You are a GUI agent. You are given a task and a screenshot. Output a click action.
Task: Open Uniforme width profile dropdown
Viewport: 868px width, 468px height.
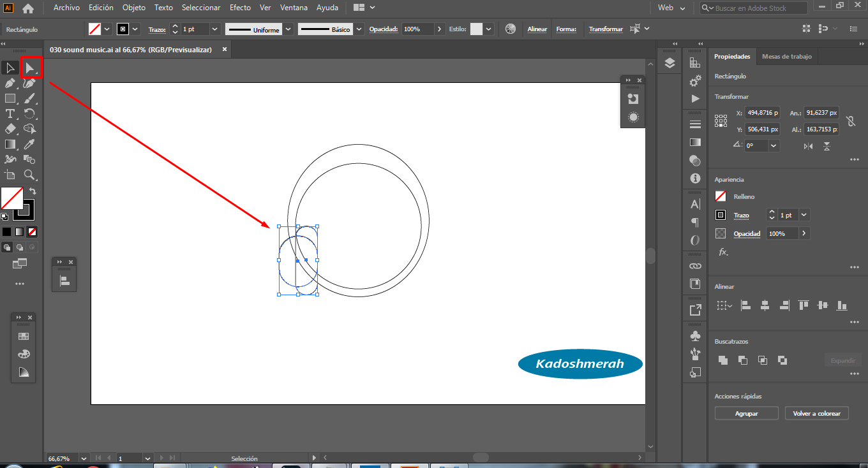tap(288, 29)
